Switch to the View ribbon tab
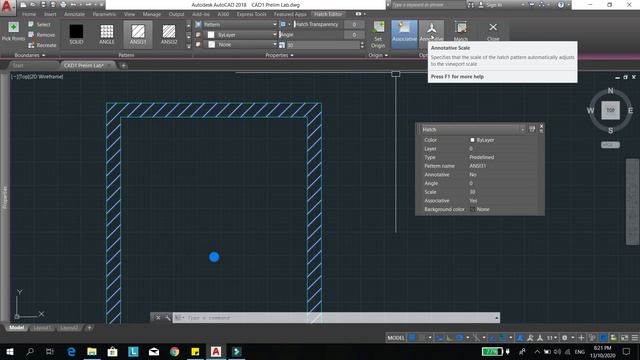Image resolution: width=640 pixels, height=360 pixels. click(129, 14)
